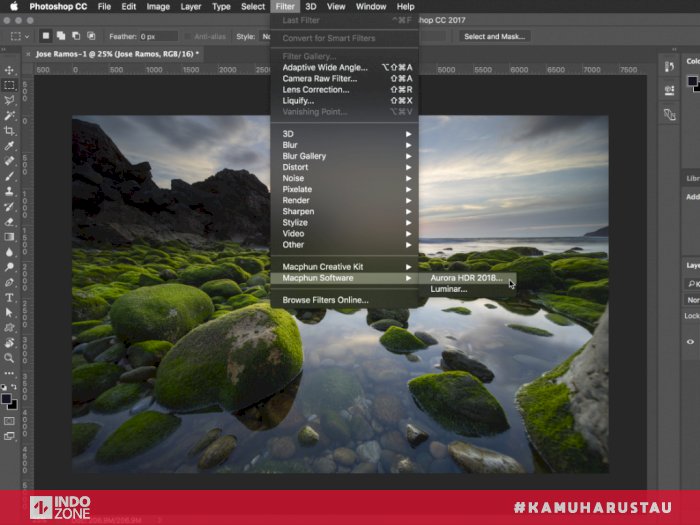700x525 pixels.
Task: Select the Crop tool
Action: 9,131
